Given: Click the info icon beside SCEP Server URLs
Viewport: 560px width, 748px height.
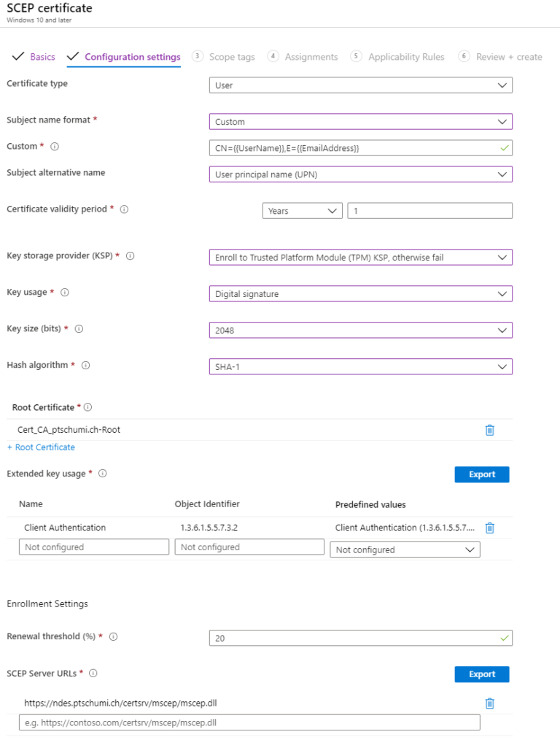Looking at the screenshot, I should click(93, 674).
